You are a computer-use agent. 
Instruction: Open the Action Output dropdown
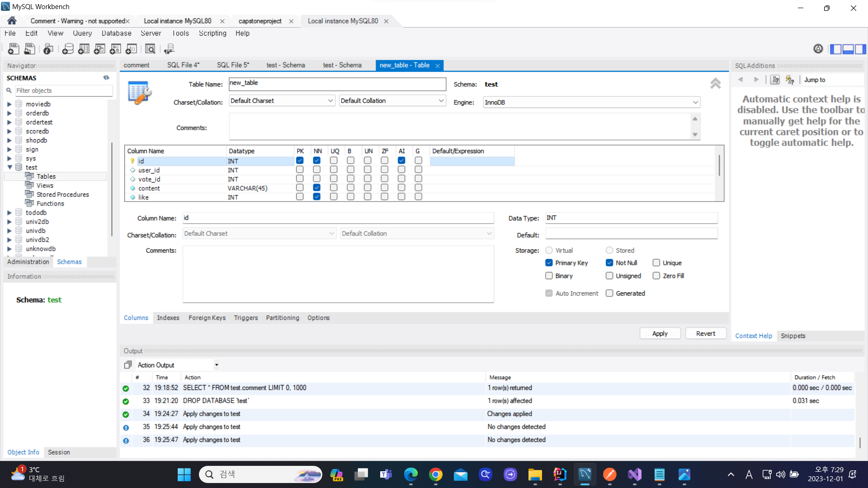pos(217,365)
